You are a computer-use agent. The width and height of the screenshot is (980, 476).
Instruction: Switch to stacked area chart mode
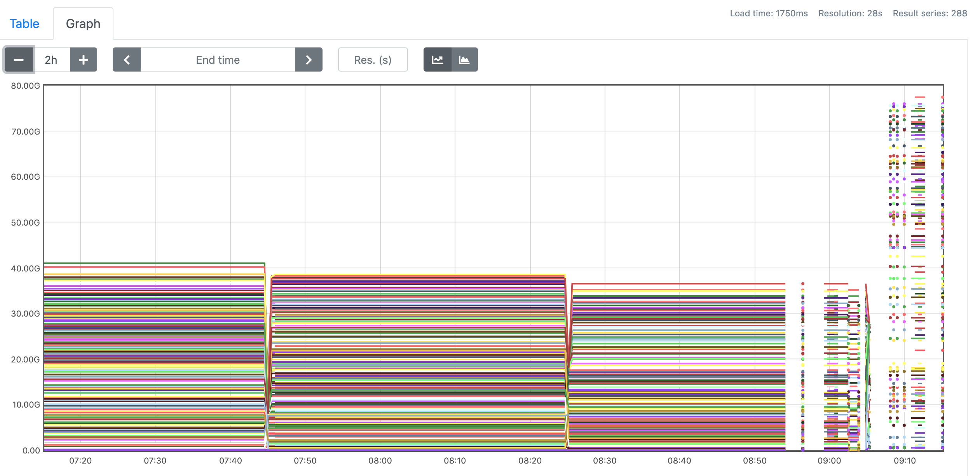tap(464, 60)
